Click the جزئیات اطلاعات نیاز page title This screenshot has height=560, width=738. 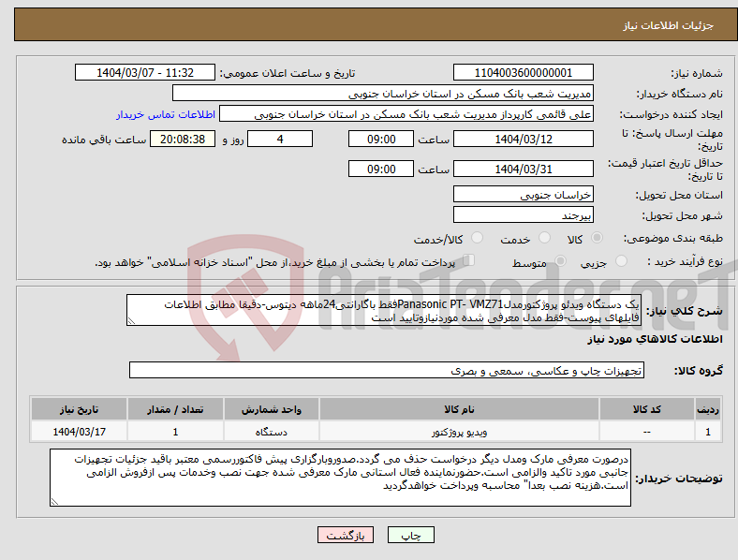(x=669, y=25)
